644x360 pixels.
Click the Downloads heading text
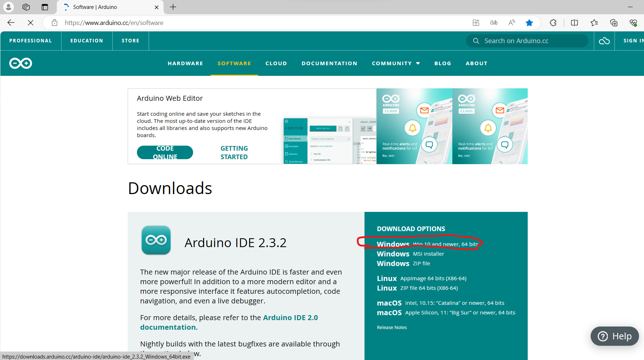(x=170, y=188)
